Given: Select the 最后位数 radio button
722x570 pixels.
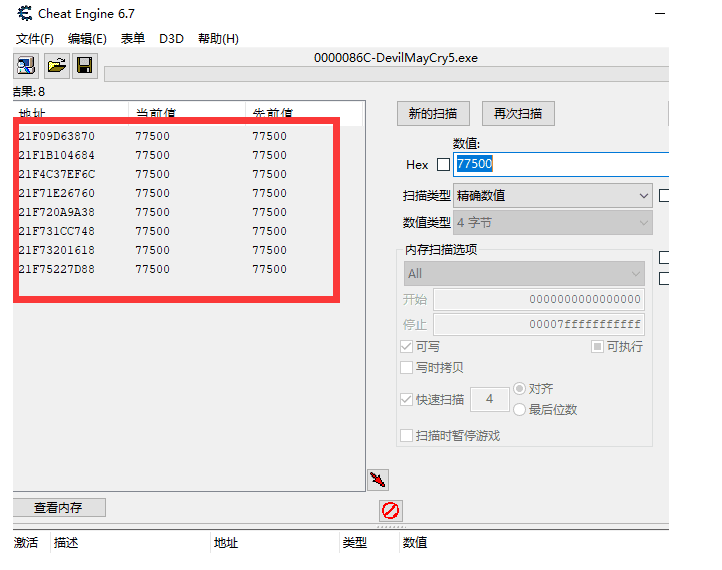Looking at the screenshot, I should 519,409.
